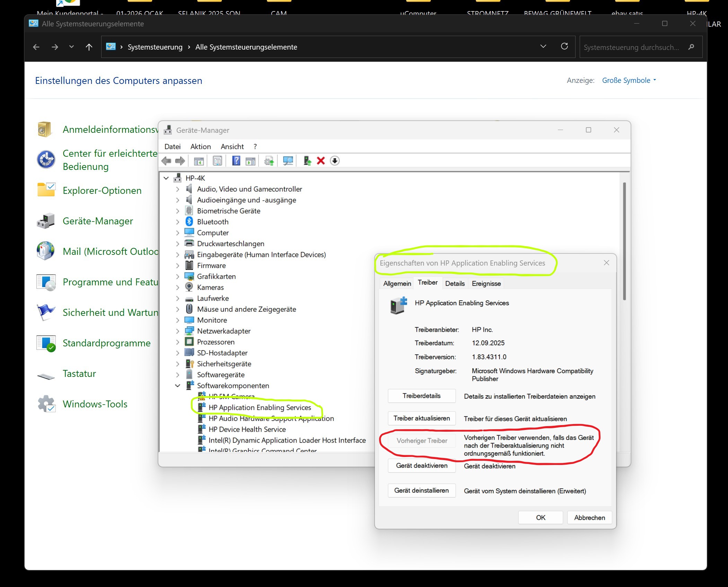Click the refresh icon in address bar

(564, 46)
